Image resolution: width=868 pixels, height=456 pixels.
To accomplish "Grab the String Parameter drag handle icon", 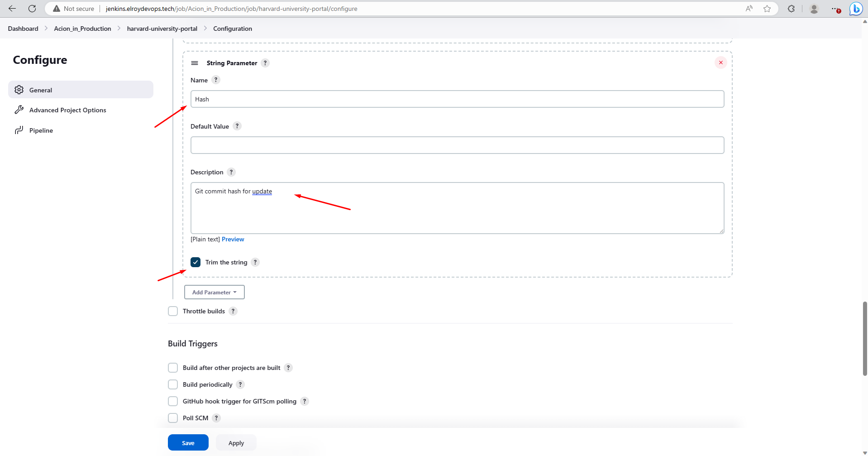I will click(x=195, y=63).
